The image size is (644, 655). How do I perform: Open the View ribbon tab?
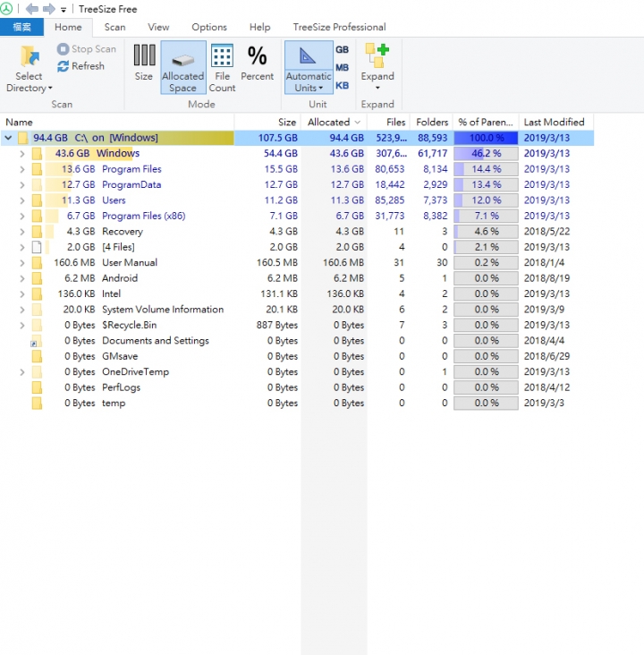pyautogui.click(x=158, y=27)
